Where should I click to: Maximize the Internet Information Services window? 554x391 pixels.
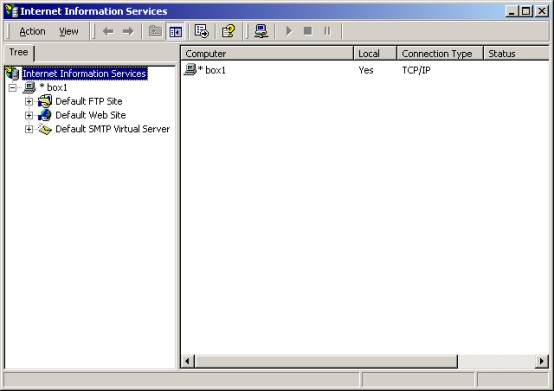pos(526,11)
